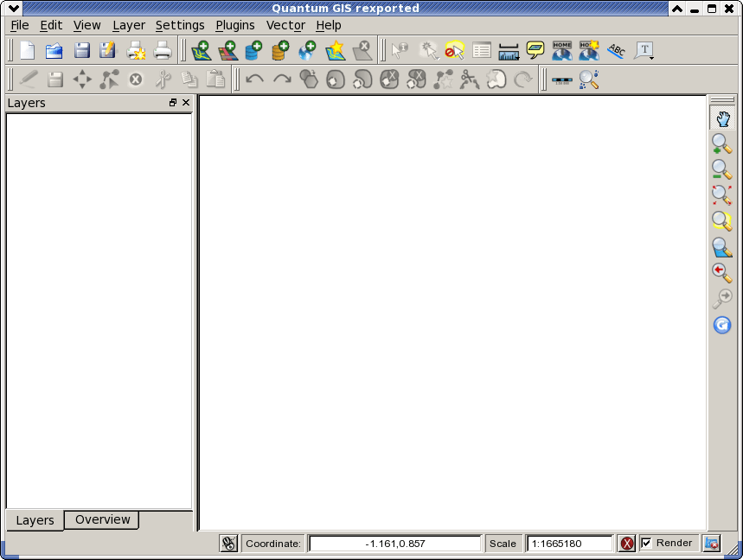Open the attribute table icon
Image resolution: width=743 pixels, height=560 pixels.
tap(482, 51)
